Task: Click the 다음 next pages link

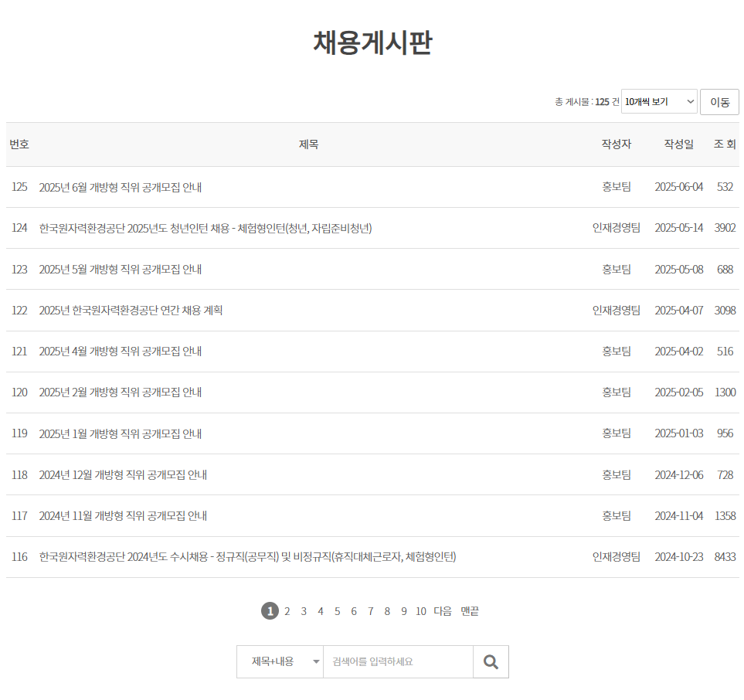Action: pos(443,611)
